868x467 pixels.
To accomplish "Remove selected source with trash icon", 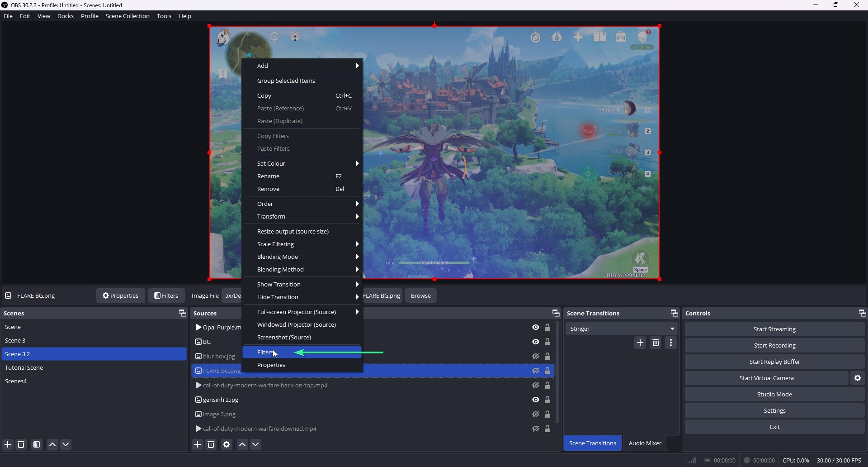I will 211,444.
